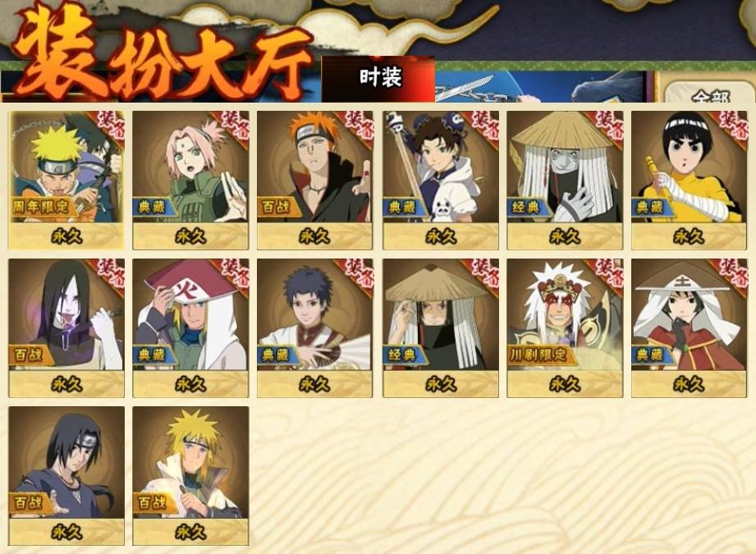Pick the orange-haired 百战 costume card
Screen dimensions: 756x554
[x=315, y=181]
